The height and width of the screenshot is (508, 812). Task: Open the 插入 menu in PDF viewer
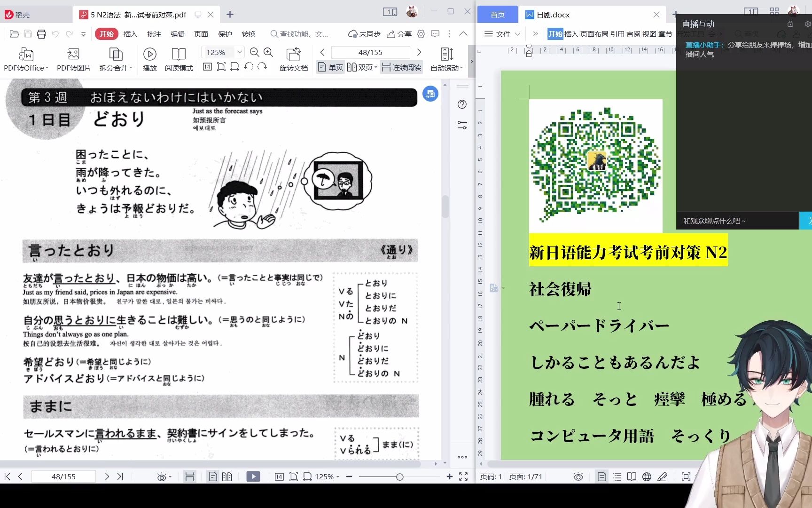tap(130, 34)
